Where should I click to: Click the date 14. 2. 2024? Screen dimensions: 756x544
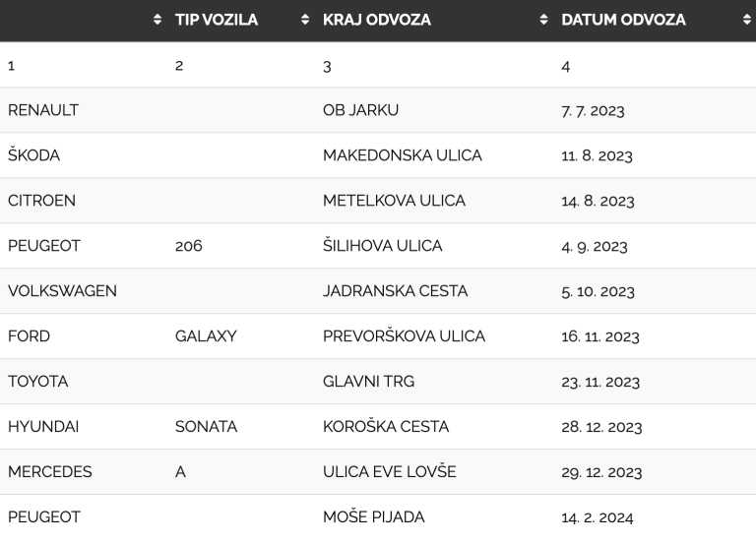click(598, 517)
